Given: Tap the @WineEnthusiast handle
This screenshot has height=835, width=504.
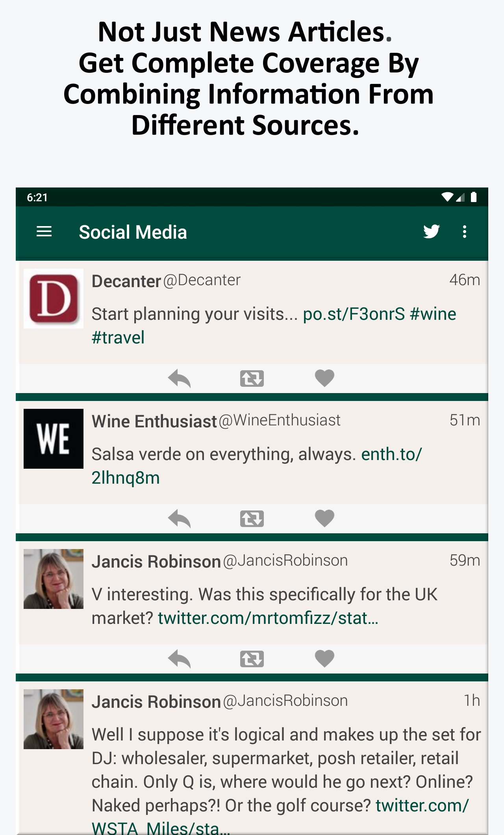Looking at the screenshot, I should (280, 421).
